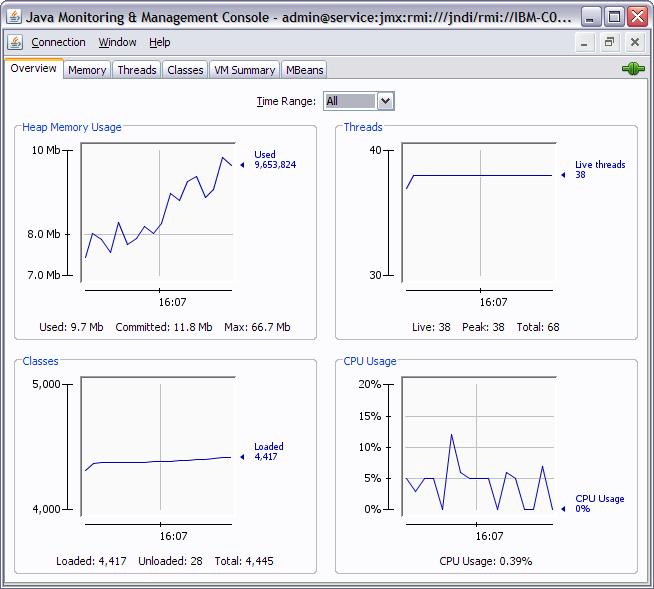Click the green connection status icon
654x589 pixels.
633,68
